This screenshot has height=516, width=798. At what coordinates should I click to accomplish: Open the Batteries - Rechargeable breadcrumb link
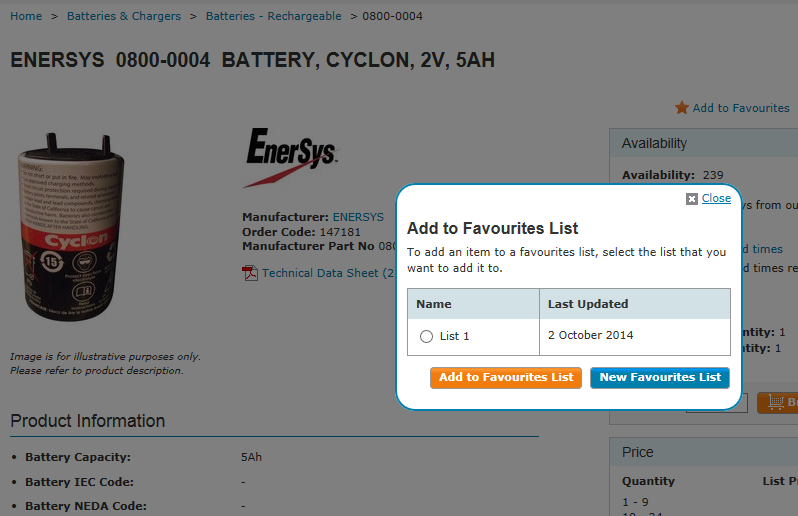tap(273, 16)
